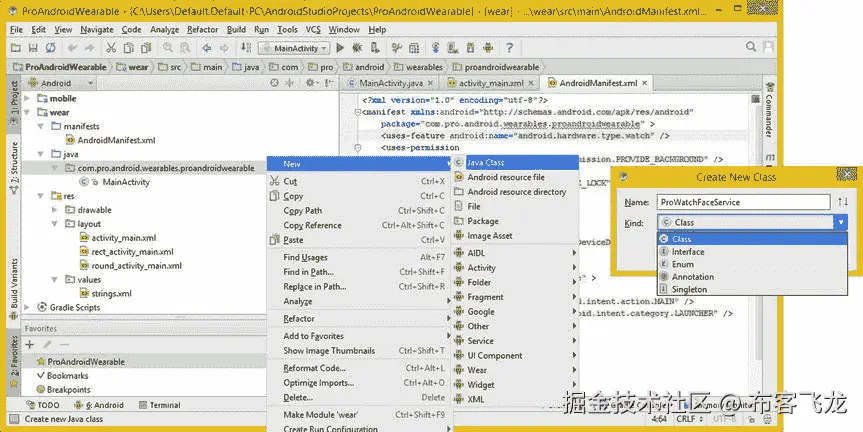Open the TODO tool window button
863x432 pixels.
[43, 405]
